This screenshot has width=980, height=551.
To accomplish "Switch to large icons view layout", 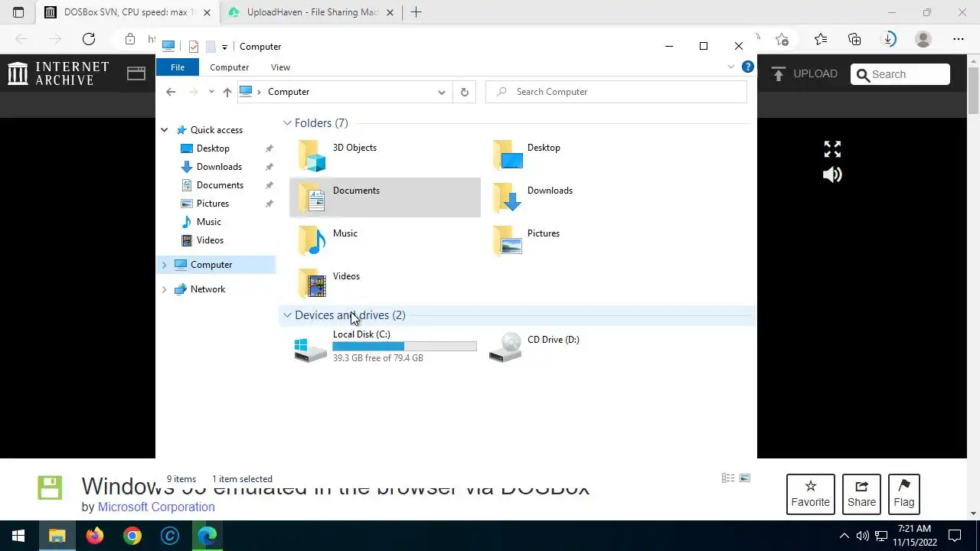I will 744,478.
